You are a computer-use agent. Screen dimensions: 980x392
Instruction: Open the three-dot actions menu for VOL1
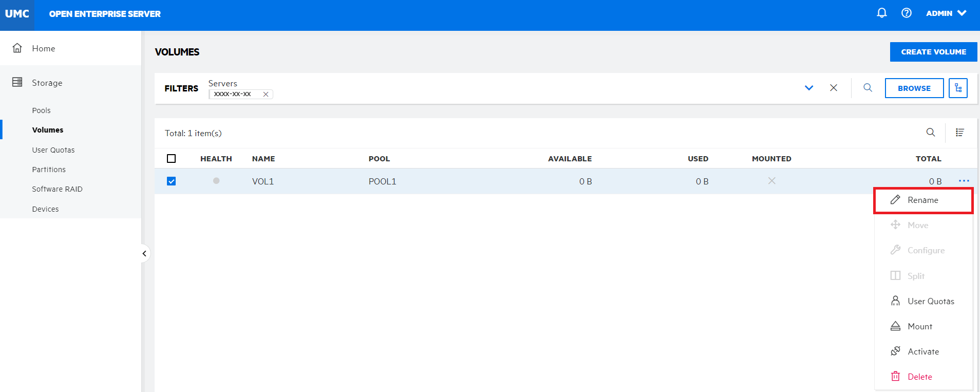click(x=964, y=181)
